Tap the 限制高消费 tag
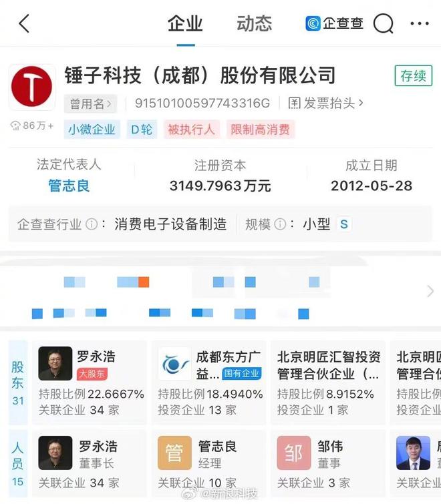The width and height of the screenshot is (441, 504). pyautogui.click(x=260, y=130)
